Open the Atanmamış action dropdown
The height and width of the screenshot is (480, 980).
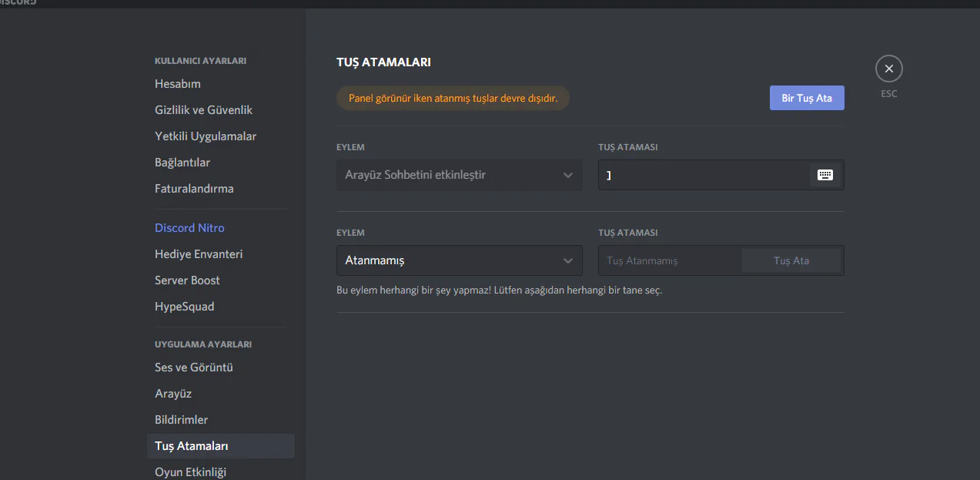459,260
